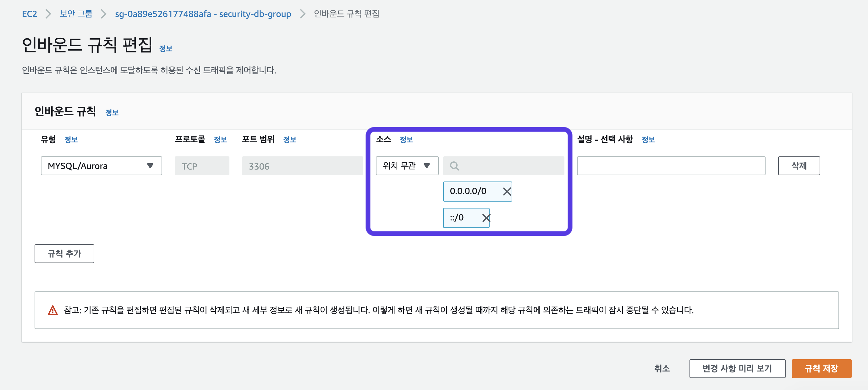This screenshot has height=390, width=868.
Task: Click the 인바운드 규칙 편집 breadcrumb text
Action: 346,14
